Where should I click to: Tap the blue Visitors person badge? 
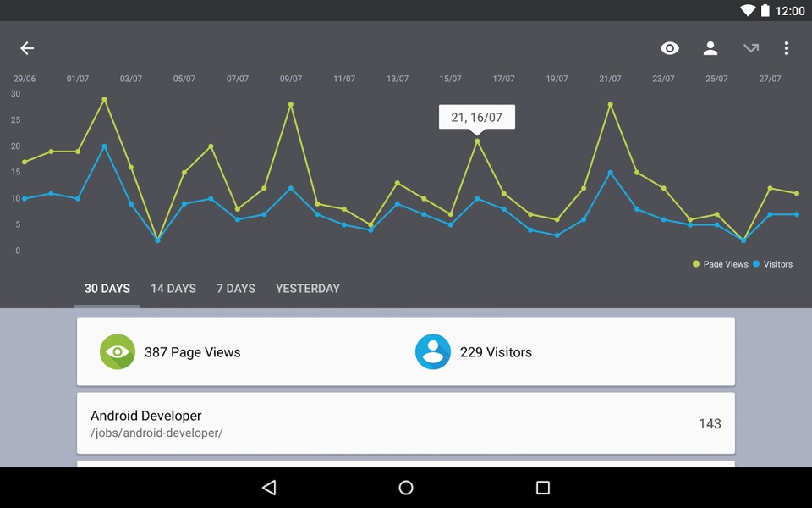click(433, 352)
